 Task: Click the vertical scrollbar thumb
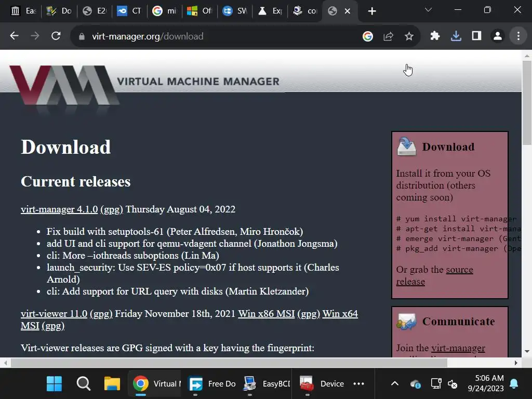point(527,103)
